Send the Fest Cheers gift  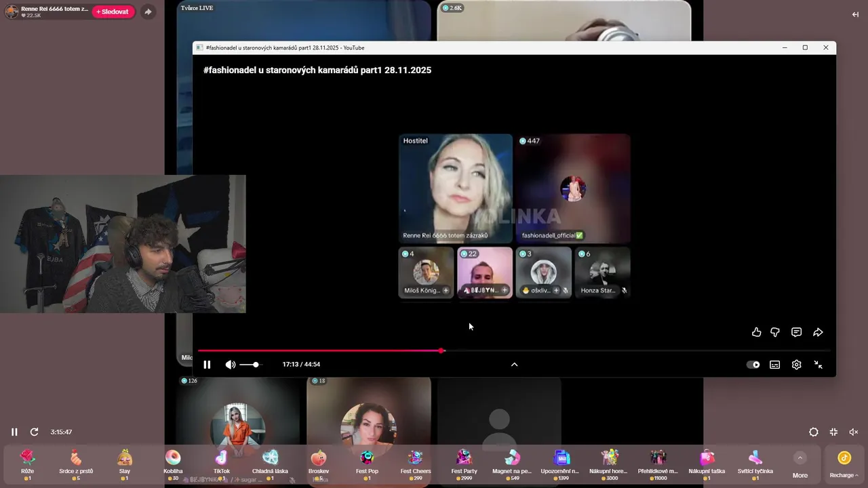(x=416, y=464)
